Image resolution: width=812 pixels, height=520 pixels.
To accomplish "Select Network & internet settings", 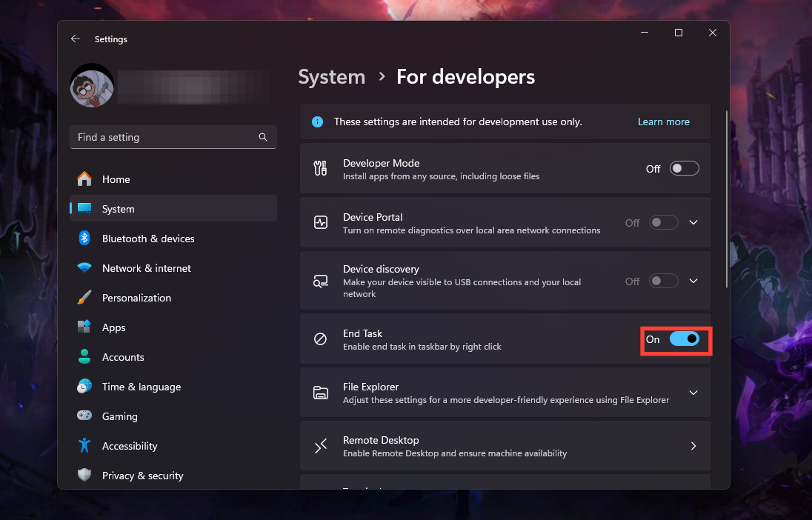I will point(146,268).
